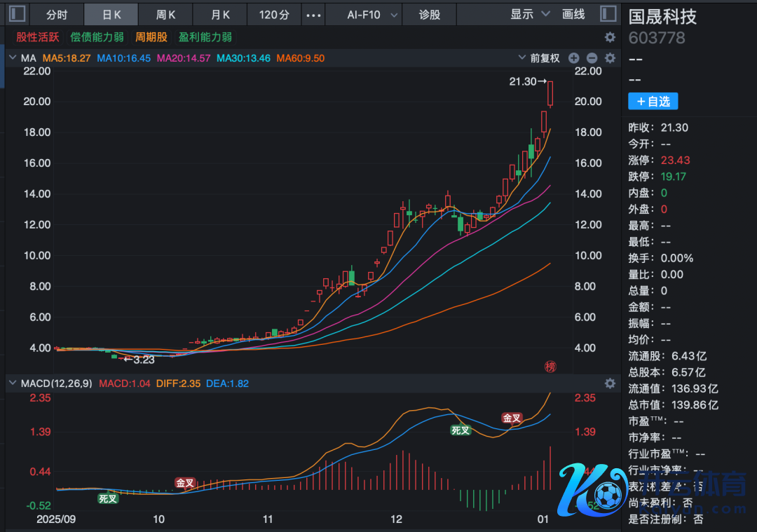This screenshot has width=757, height=532.
Task: Collapse the MACD(12,26,9) indicator panel
Action: click(x=13, y=383)
